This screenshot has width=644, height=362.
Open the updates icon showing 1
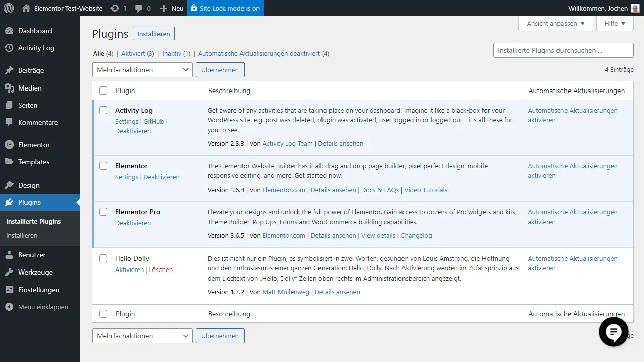pos(115,8)
